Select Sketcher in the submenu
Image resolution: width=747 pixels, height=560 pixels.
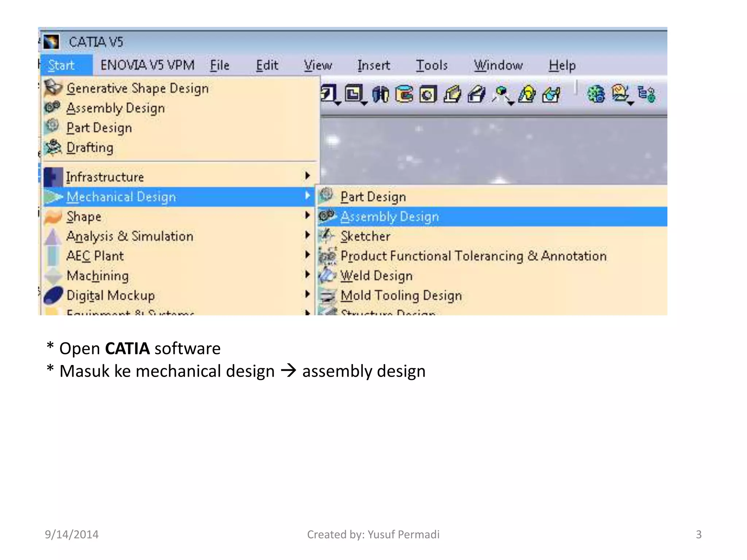tap(492, 236)
